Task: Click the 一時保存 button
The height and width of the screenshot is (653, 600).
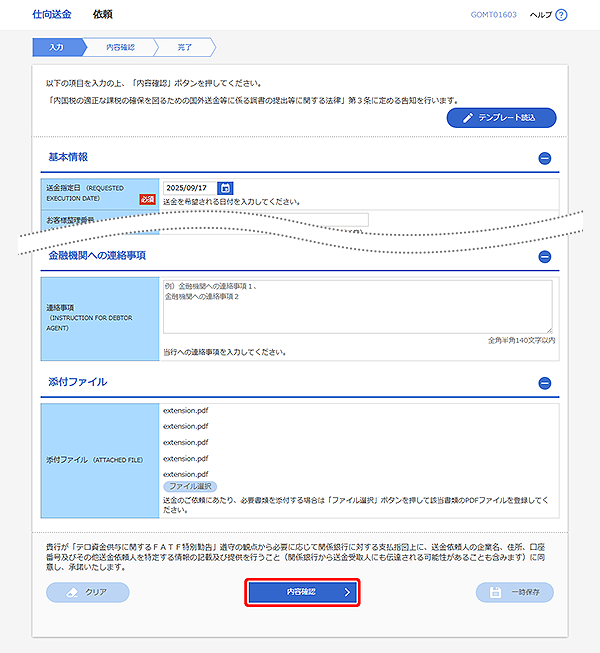Action: (515, 592)
